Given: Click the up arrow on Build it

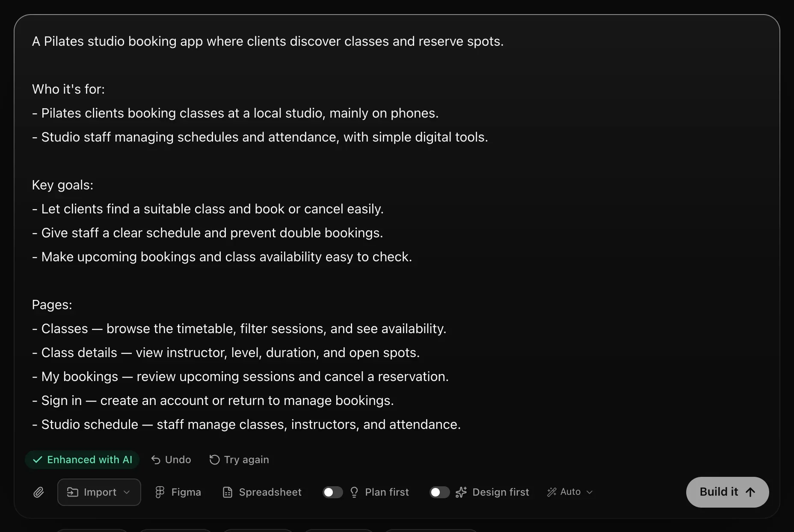Looking at the screenshot, I should (750, 492).
